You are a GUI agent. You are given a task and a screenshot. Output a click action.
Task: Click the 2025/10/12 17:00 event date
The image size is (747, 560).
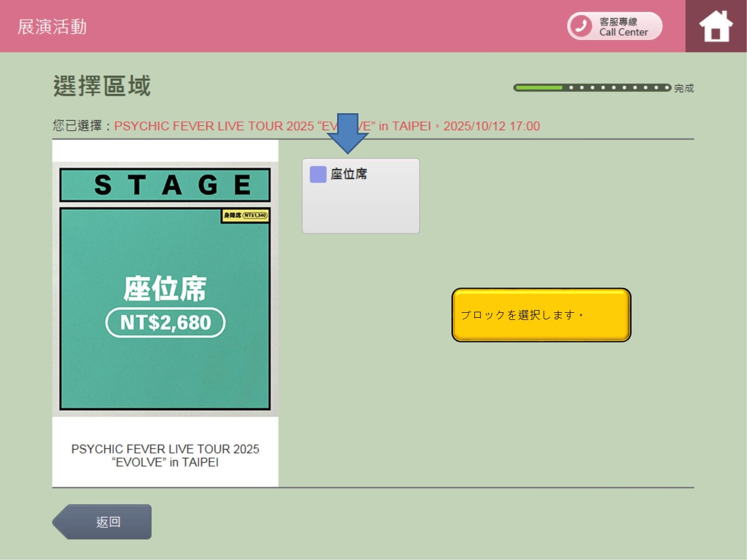491,126
